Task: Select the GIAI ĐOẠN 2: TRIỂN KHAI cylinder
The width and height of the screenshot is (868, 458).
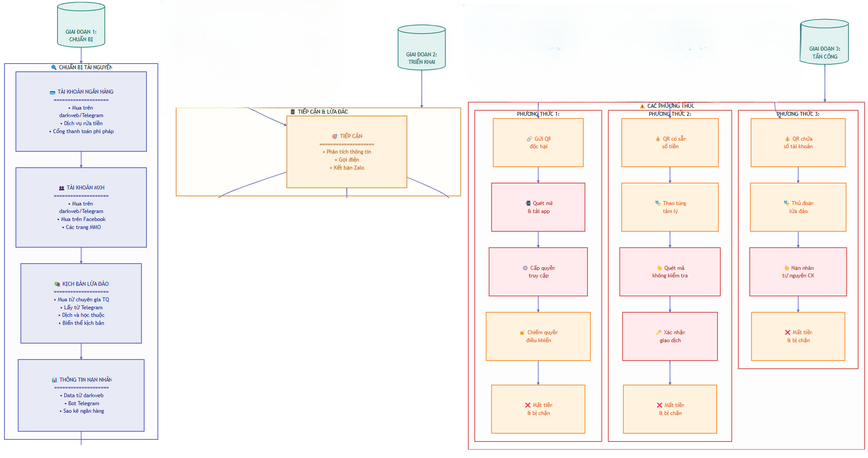Action: (x=422, y=47)
